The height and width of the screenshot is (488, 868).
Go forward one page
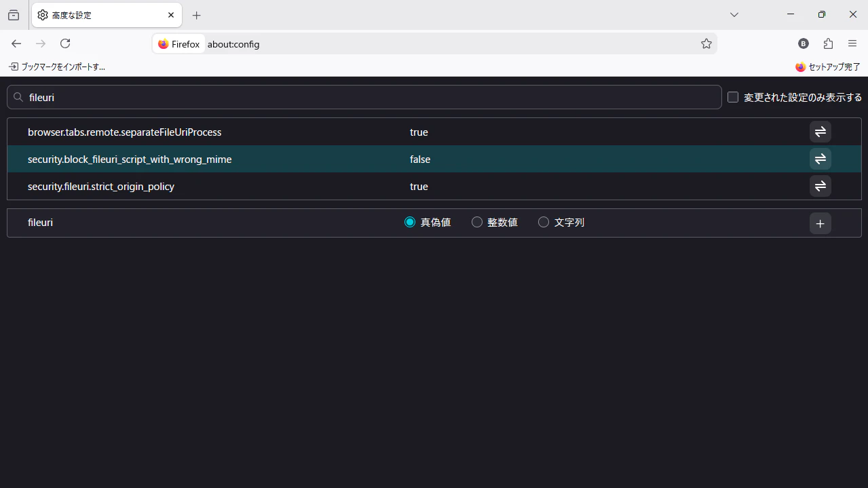[x=41, y=43]
